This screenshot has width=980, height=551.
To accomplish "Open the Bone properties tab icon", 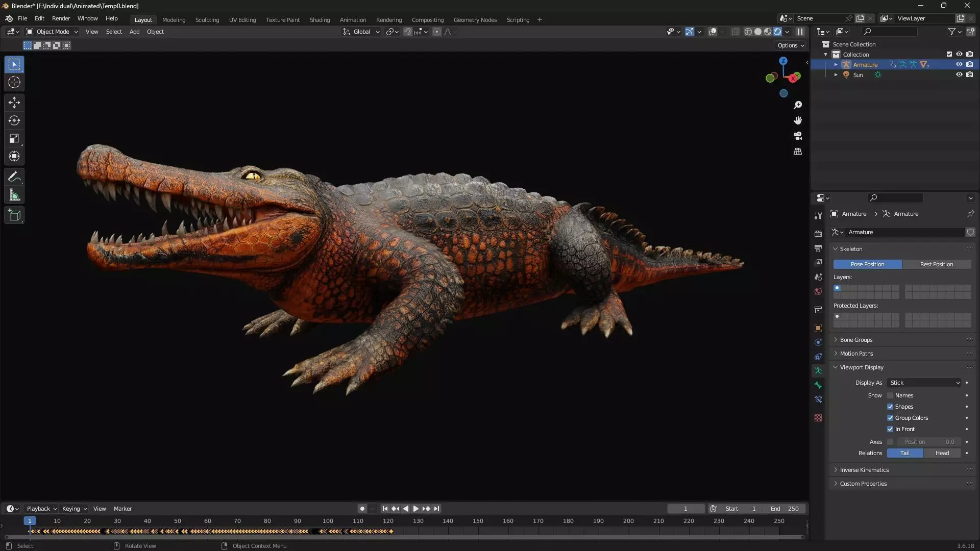I will pos(818,385).
